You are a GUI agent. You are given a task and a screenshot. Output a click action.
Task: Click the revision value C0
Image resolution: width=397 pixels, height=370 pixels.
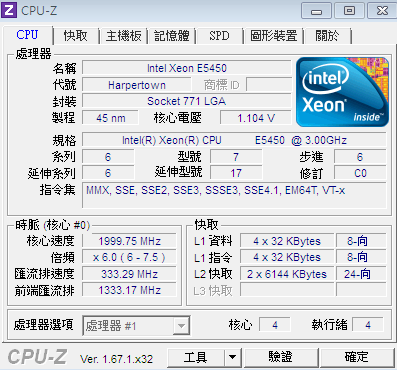[360, 173]
